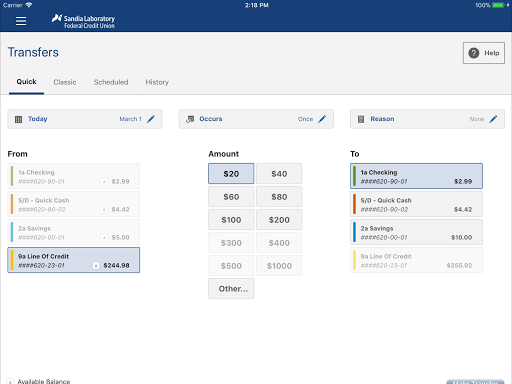Viewport: 512px width, 384px height.
Task: Pick the $100 amount
Action: (231, 220)
